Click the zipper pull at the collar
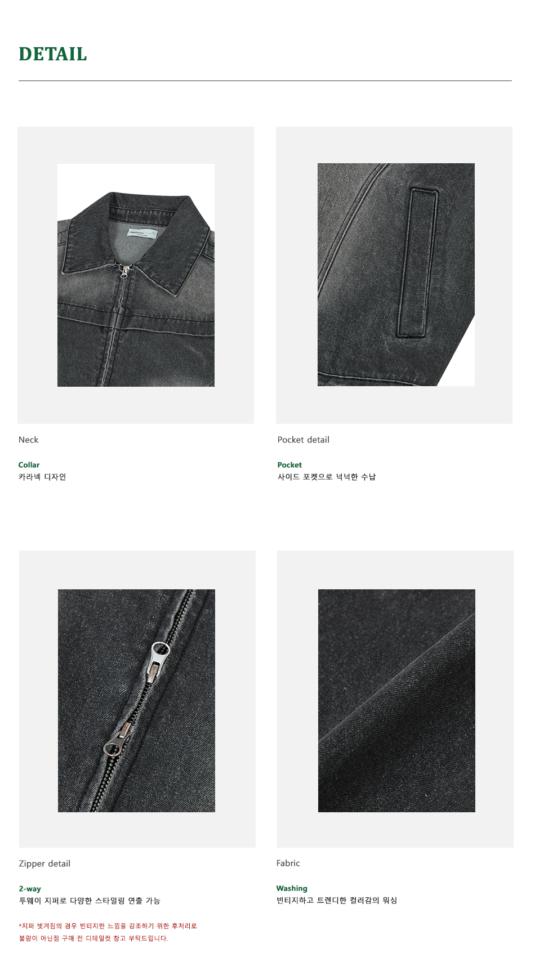This screenshot has height=980, width=535. pyautogui.click(x=125, y=272)
